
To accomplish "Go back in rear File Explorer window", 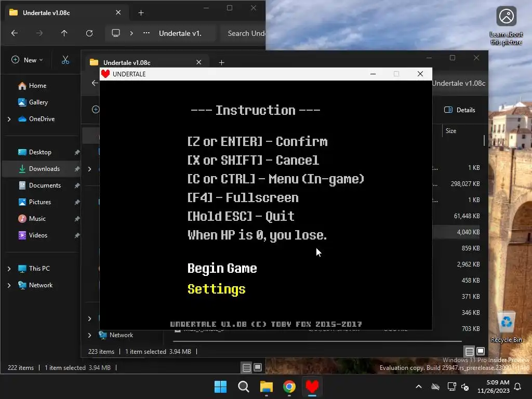I will click(x=14, y=33).
